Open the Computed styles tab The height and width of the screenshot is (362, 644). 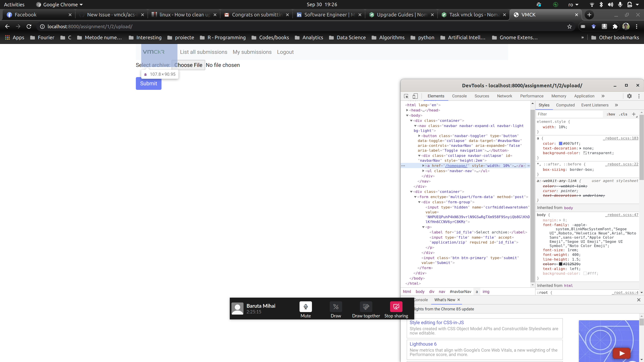point(565,105)
